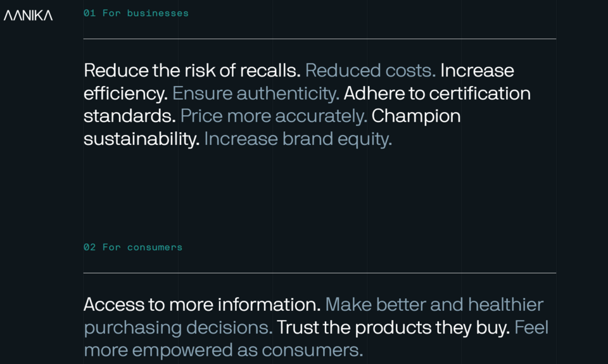This screenshot has height=364, width=608.
Task: Click the divider under 'For consumers'
Action: [320, 273]
